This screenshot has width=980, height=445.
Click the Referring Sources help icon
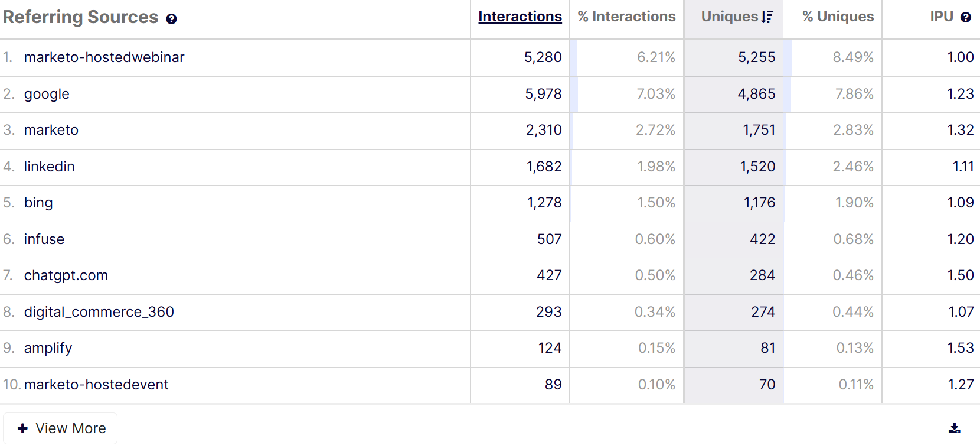pos(171,19)
